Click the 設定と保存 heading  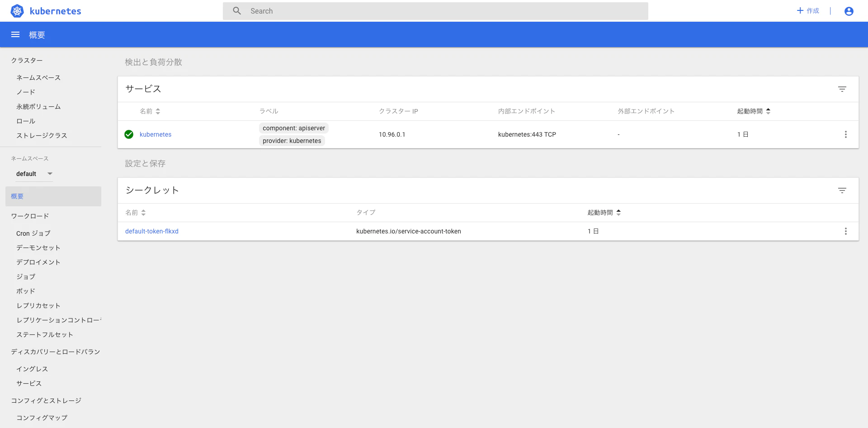tap(145, 164)
